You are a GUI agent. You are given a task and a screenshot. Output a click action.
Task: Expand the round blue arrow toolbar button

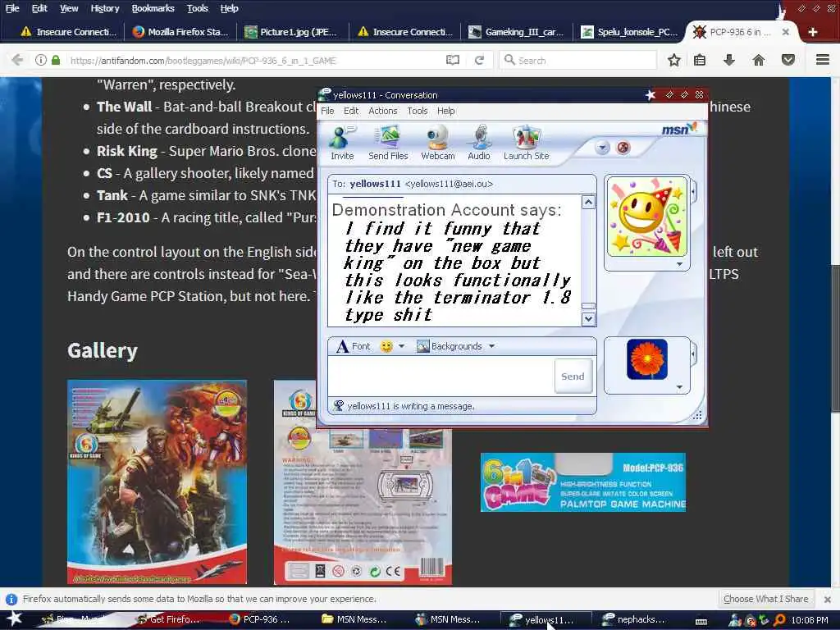pyautogui.click(x=602, y=148)
